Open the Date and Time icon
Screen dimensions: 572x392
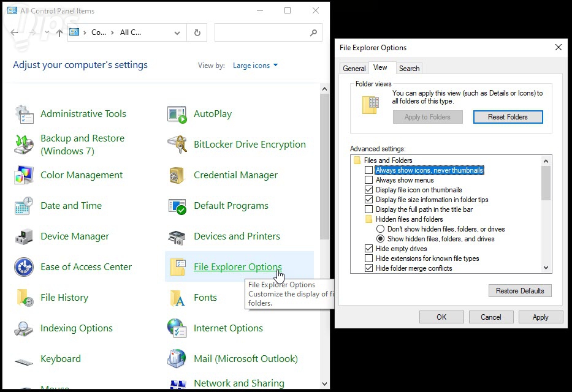point(24,206)
